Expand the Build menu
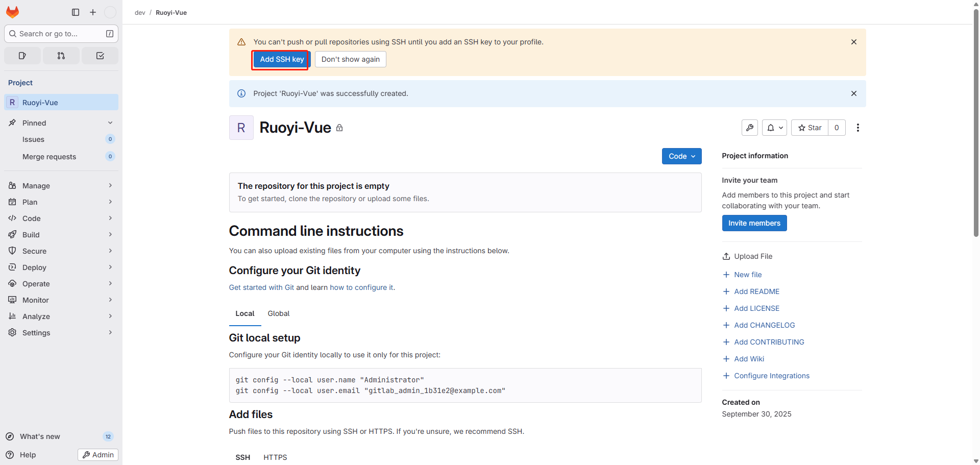This screenshot has height=465, width=980. 61,235
